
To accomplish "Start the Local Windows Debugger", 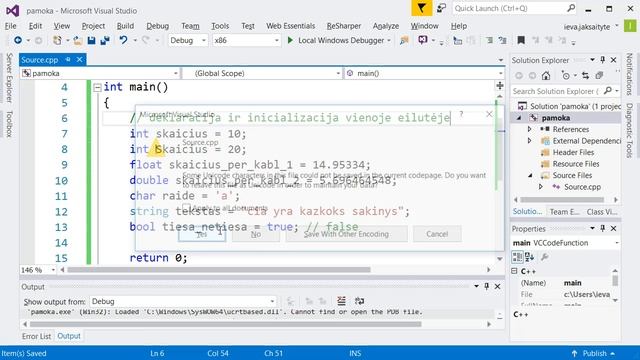I will (x=339, y=40).
